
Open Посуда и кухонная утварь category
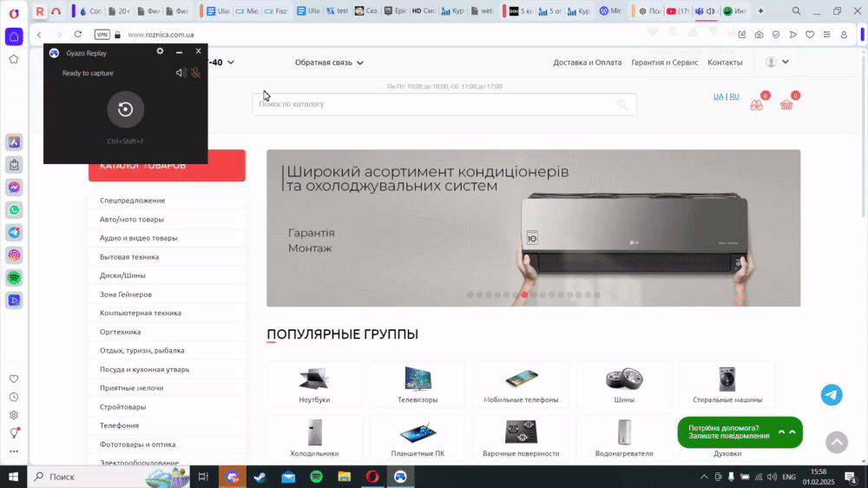144,369
